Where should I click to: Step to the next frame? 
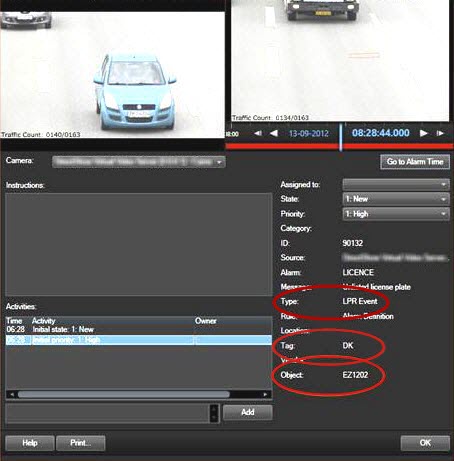point(440,133)
